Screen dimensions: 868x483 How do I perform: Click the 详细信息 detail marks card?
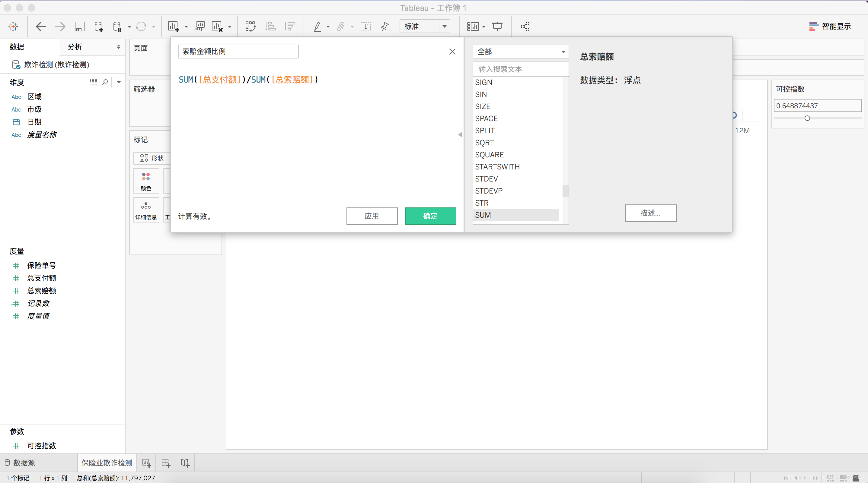(146, 210)
